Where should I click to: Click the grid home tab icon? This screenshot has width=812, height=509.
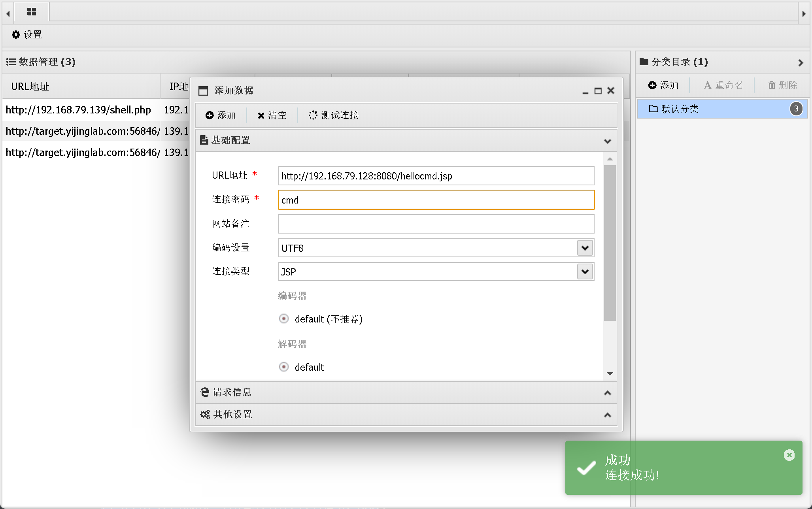(31, 12)
